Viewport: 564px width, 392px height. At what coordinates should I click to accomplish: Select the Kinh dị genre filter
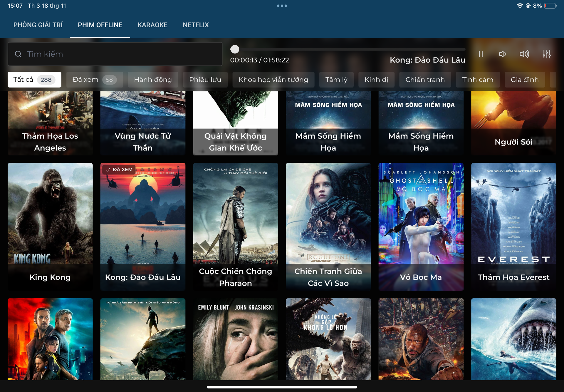pos(376,80)
